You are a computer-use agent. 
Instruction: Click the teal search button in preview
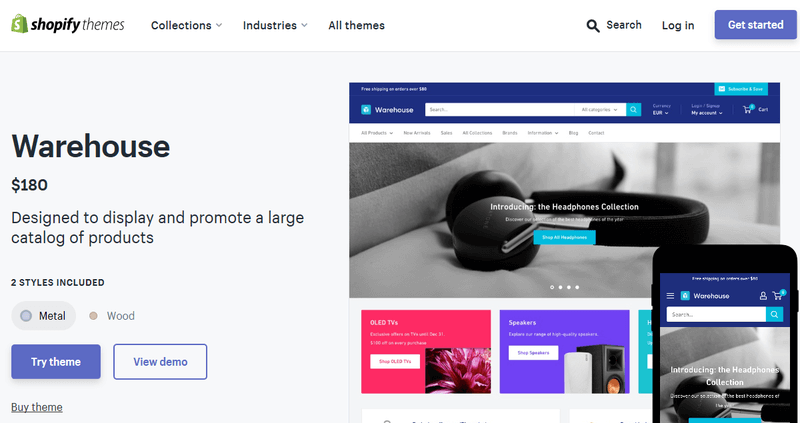(x=633, y=110)
